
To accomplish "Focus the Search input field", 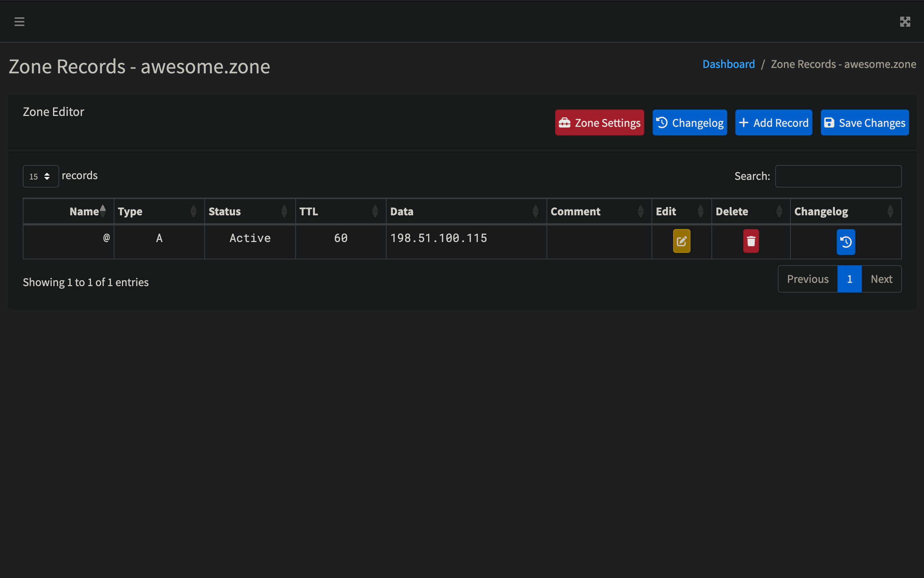I will click(838, 176).
